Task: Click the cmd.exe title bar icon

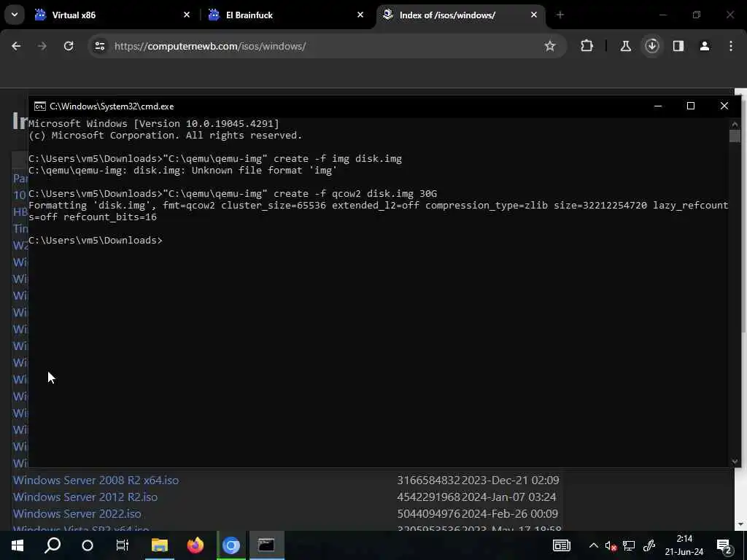Action: pyautogui.click(x=40, y=106)
